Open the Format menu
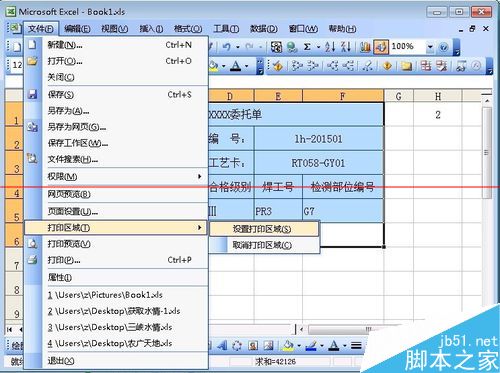This screenshot has width=500, height=373. (188, 29)
